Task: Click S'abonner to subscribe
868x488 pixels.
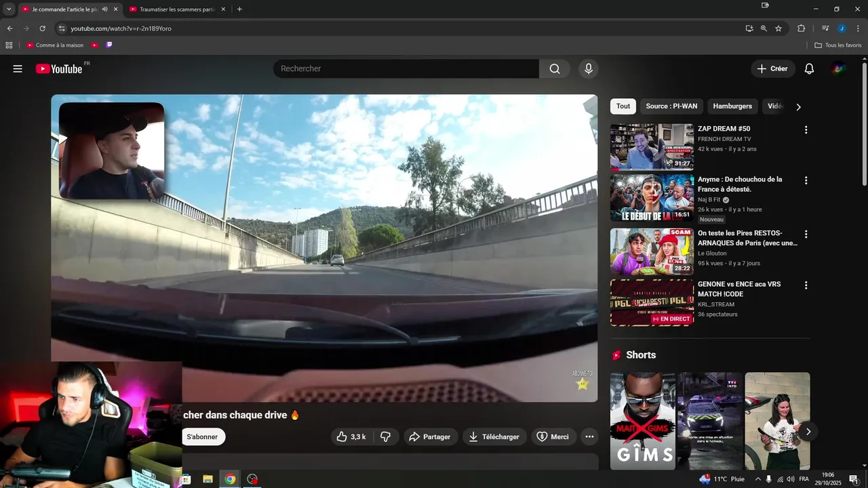Action: (203, 436)
